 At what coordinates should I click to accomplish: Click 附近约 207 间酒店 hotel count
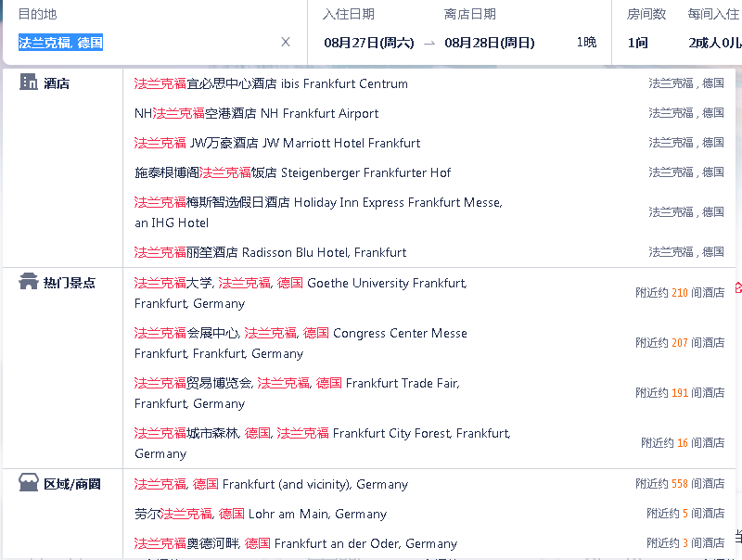(x=680, y=343)
